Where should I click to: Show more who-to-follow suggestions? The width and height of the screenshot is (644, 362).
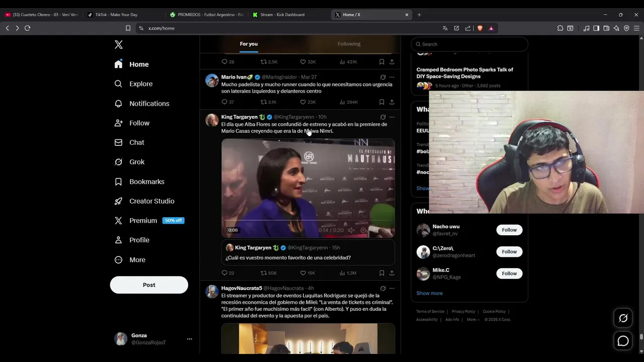(x=430, y=293)
